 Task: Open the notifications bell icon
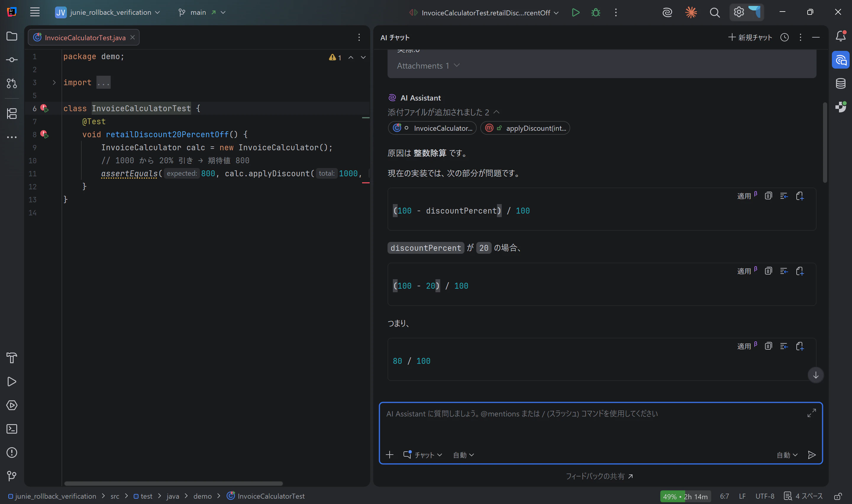click(x=841, y=36)
